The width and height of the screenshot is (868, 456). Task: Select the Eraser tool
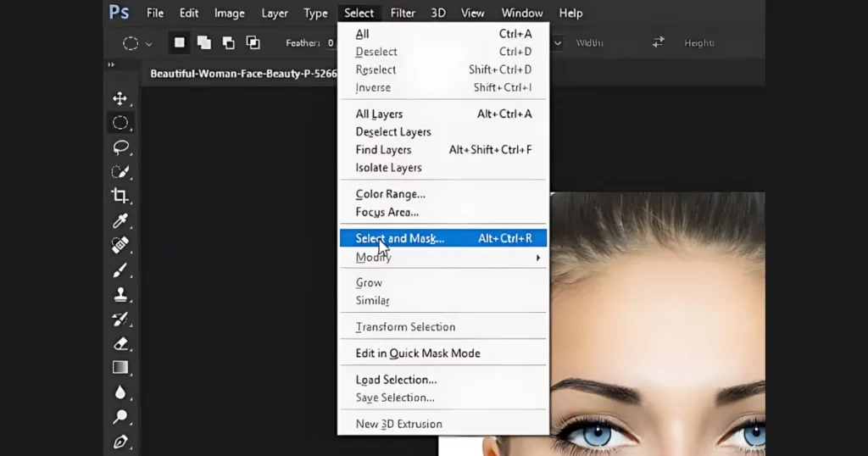tap(120, 343)
